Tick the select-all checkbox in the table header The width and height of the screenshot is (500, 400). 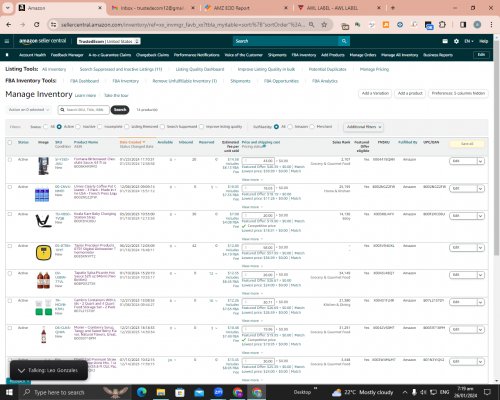click(x=10, y=142)
